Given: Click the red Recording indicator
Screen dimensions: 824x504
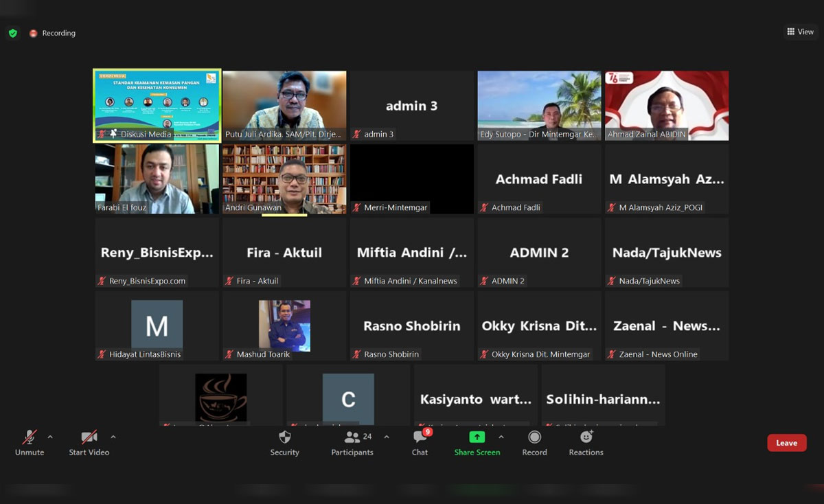Looking at the screenshot, I should coord(33,33).
